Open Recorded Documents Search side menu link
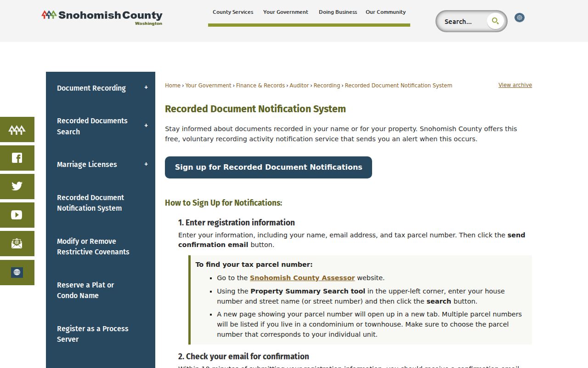588x368 pixels. [92, 126]
